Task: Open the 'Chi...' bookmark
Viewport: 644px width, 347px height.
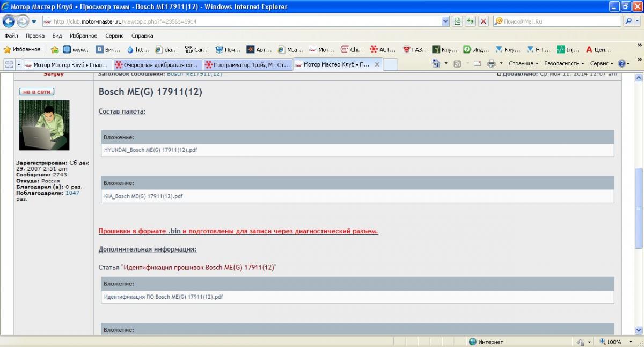Action: click(x=353, y=49)
